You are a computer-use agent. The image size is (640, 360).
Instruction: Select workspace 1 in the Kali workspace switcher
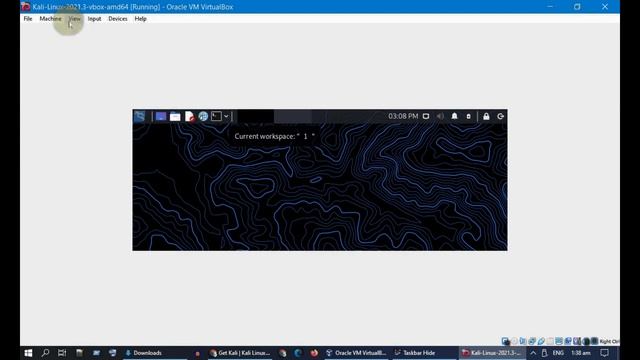[256, 116]
